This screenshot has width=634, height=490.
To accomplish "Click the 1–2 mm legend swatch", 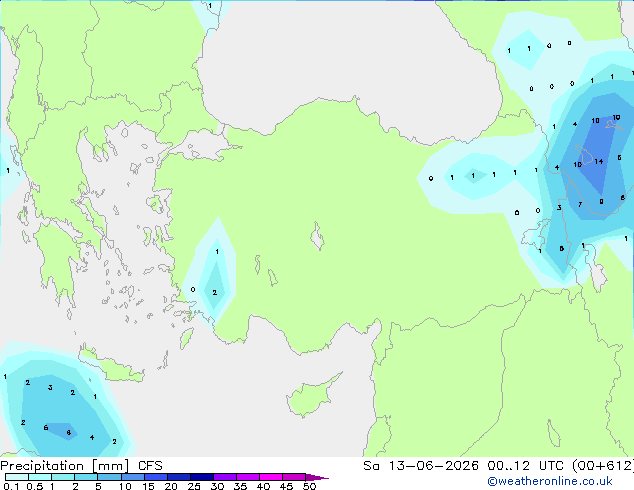I will click(63, 477).
